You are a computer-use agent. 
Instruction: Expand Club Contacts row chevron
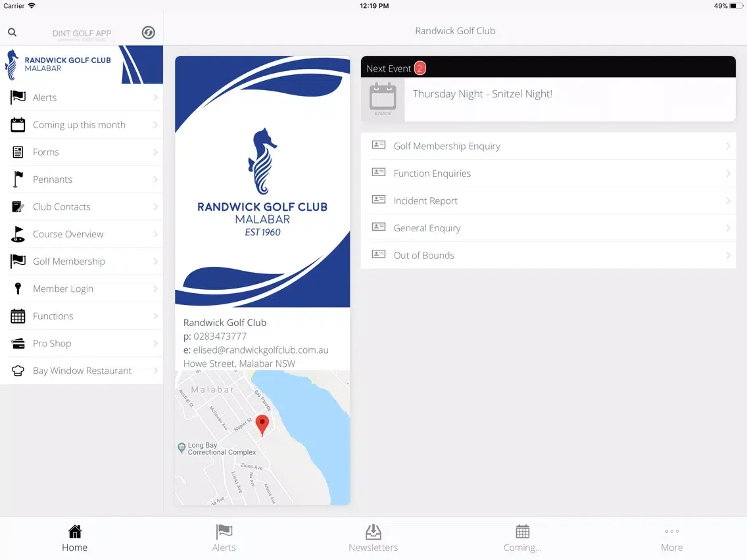point(155,206)
